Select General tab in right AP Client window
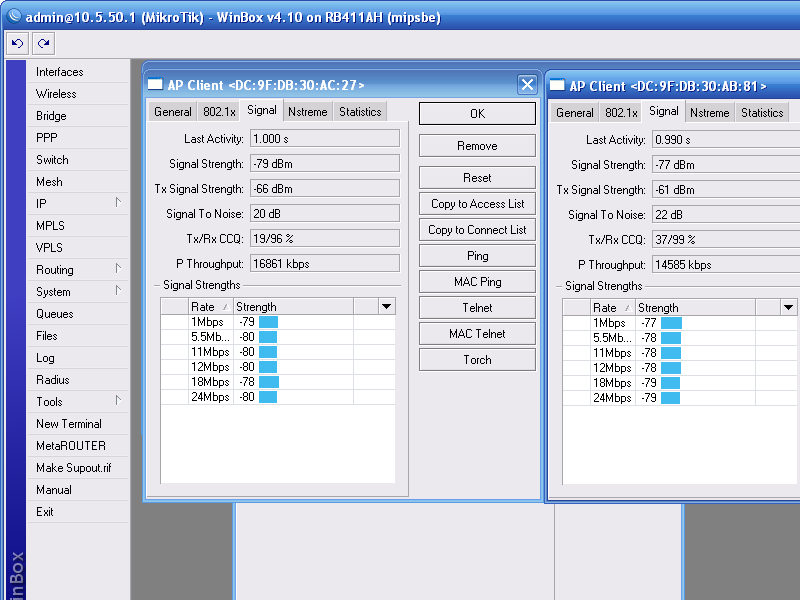 (574, 113)
